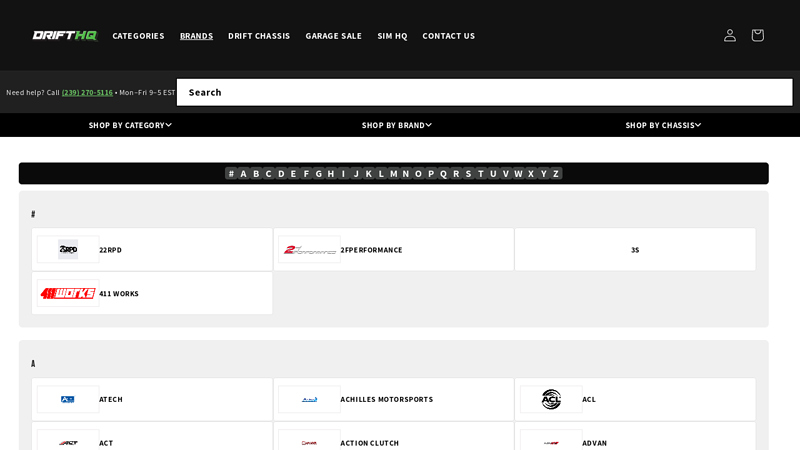Image resolution: width=800 pixels, height=450 pixels.
Task: Jump to brands starting with F
Action: [306, 173]
